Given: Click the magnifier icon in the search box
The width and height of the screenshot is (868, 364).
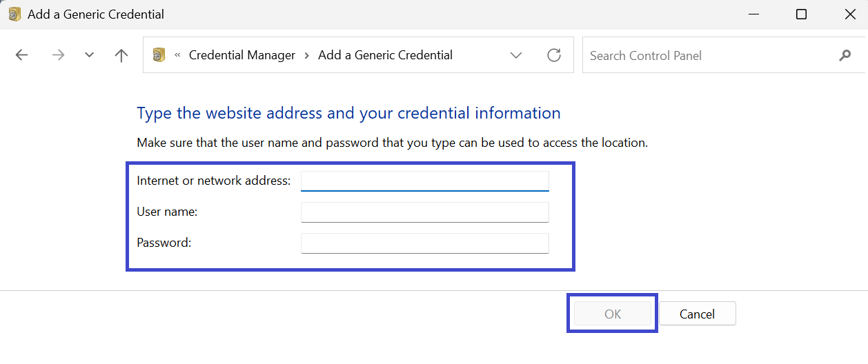Looking at the screenshot, I should click(x=845, y=56).
